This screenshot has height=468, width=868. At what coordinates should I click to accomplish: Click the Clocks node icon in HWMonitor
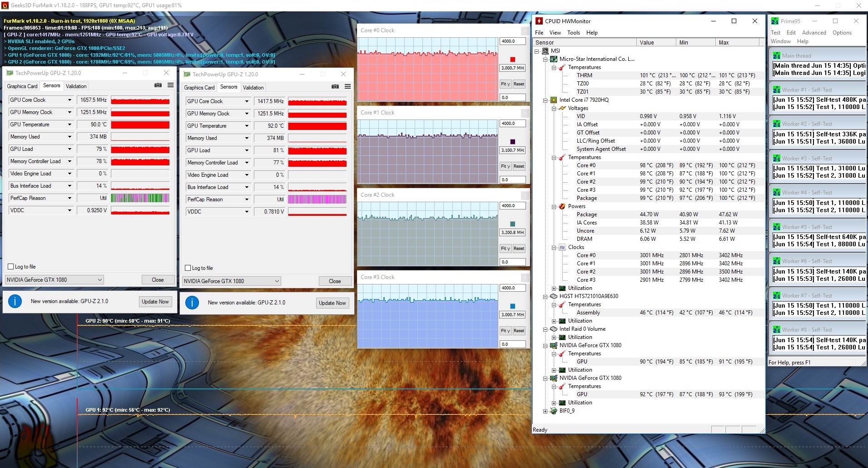coord(562,247)
